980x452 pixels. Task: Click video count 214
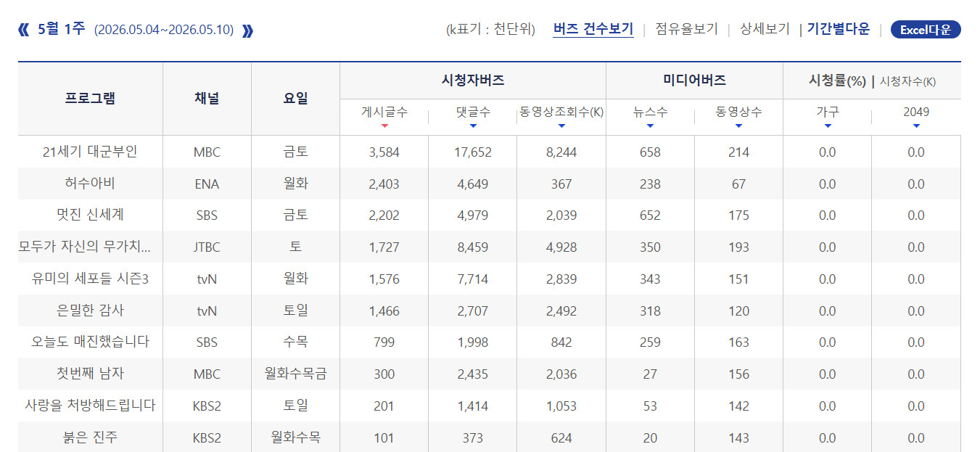tap(738, 152)
